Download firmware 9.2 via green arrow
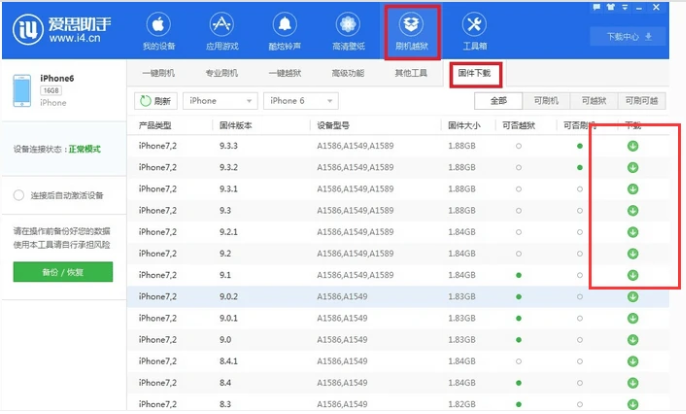Viewport: 686px width, 414px height. (x=633, y=254)
